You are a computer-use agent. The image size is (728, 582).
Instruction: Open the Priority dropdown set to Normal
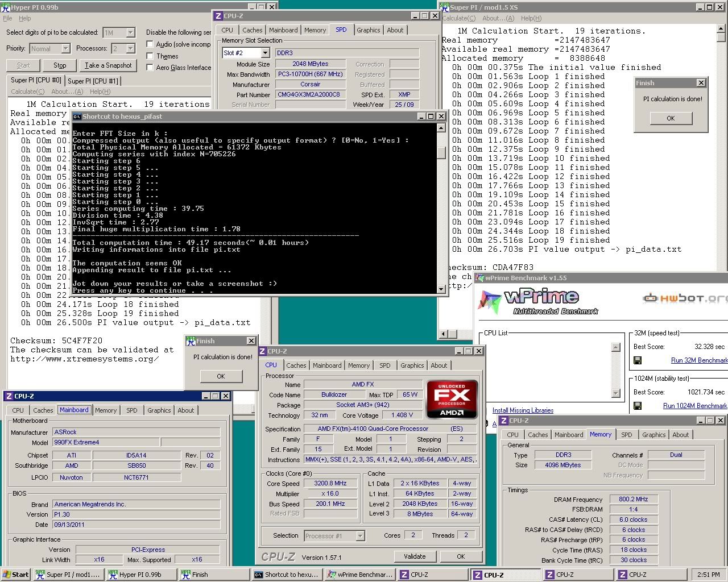tap(65, 48)
